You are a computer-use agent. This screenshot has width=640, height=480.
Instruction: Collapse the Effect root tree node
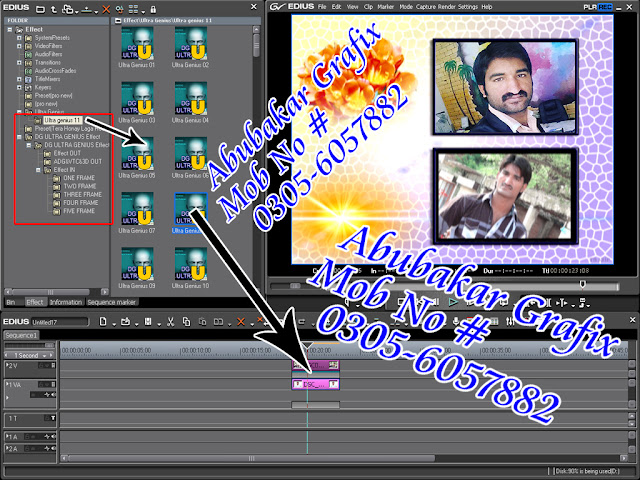tap(10, 29)
